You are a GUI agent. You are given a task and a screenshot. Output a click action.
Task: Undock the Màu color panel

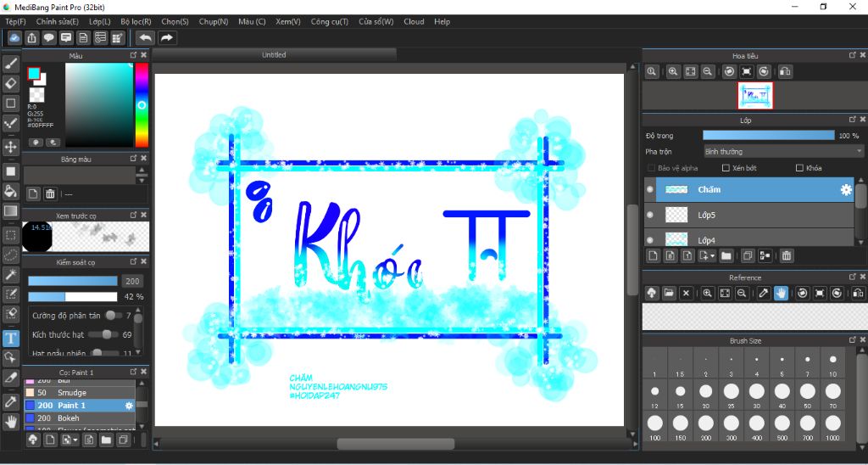(133, 55)
